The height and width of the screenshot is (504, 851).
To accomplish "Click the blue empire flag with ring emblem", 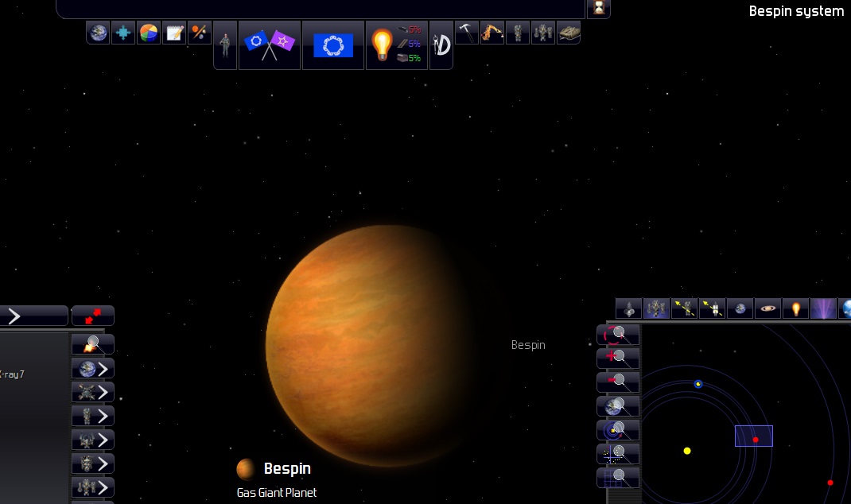I will pyautogui.click(x=333, y=45).
